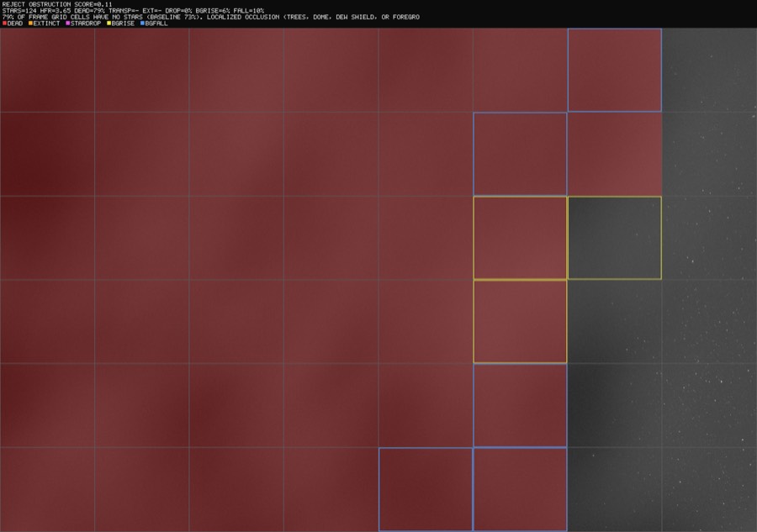Click the blue BGFALL legend swatch

point(142,24)
